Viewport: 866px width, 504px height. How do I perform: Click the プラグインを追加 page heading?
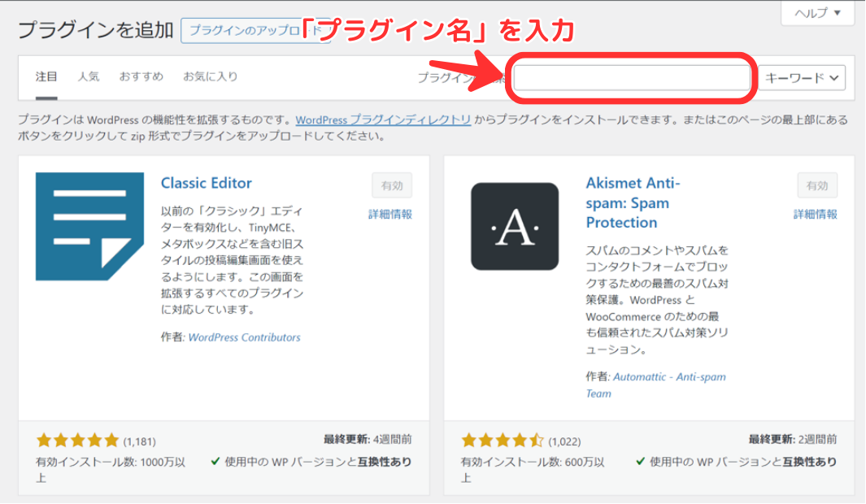click(96, 30)
